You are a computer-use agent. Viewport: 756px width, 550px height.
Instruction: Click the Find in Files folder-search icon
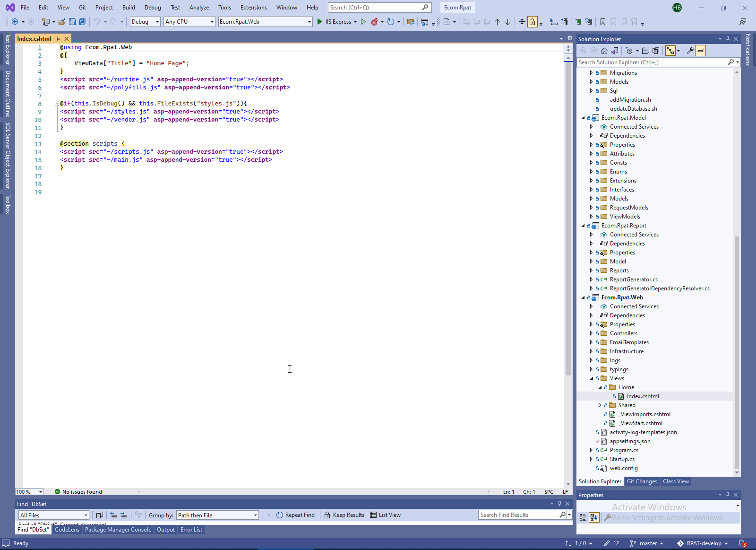[411, 22]
